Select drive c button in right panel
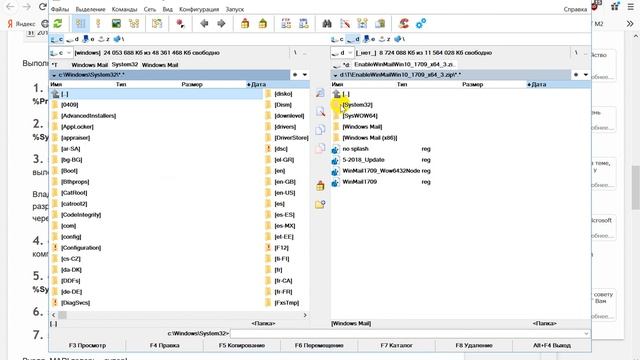Viewport: 640px width, 360px height. coord(338,39)
